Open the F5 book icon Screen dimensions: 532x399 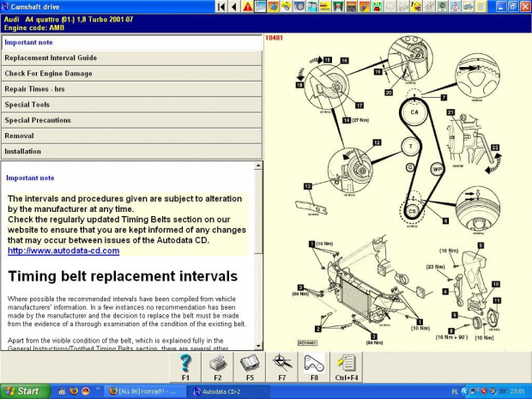[x=250, y=367]
